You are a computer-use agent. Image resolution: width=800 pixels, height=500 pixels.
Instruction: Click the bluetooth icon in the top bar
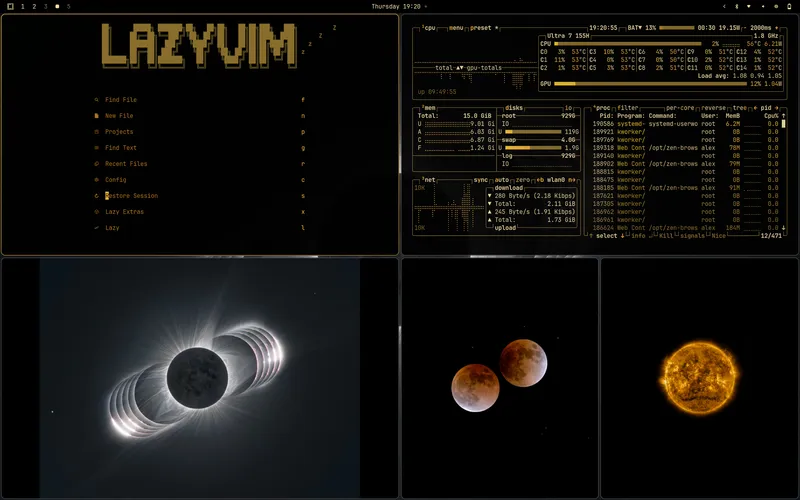tap(736, 7)
